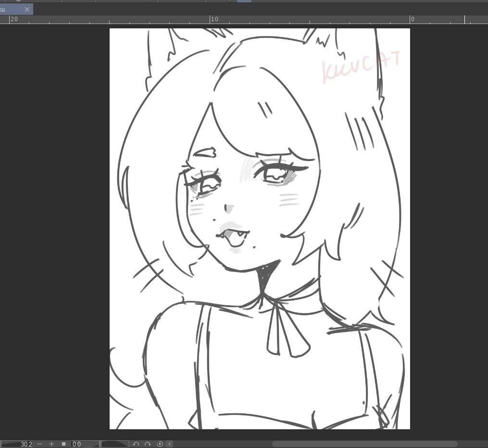Zoom out using the minus icon

(39, 444)
